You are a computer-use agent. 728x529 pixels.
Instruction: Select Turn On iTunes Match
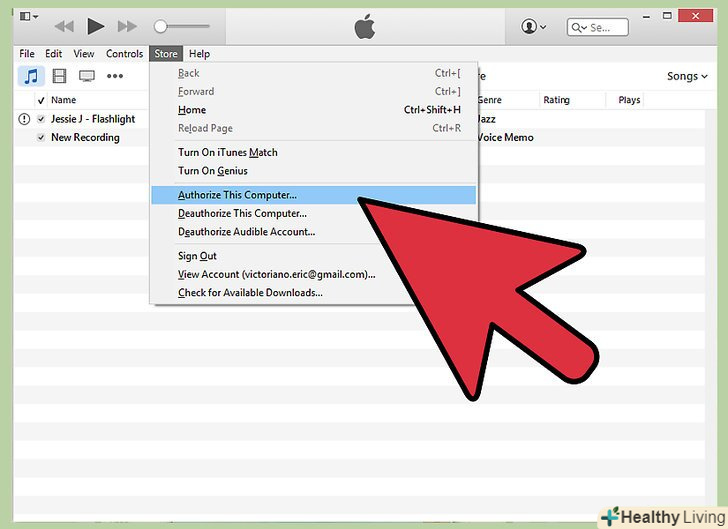click(314, 152)
